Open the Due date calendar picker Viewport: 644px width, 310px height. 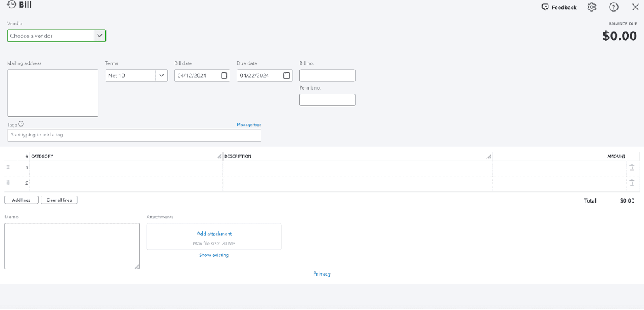(x=286, y=76)
